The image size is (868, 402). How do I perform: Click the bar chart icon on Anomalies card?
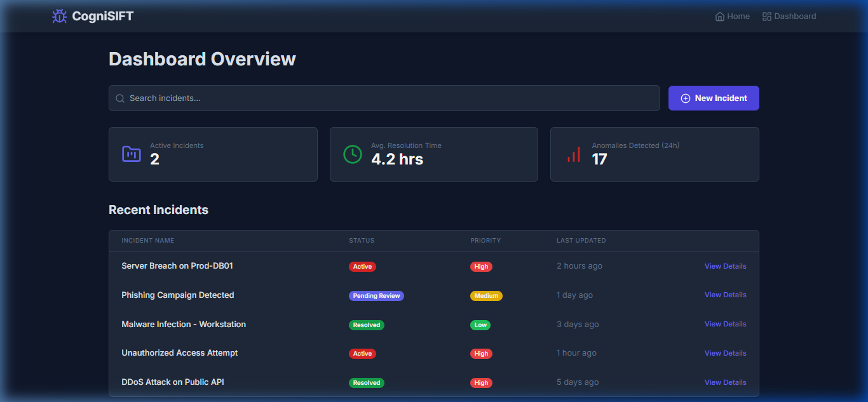coord(574,154)
